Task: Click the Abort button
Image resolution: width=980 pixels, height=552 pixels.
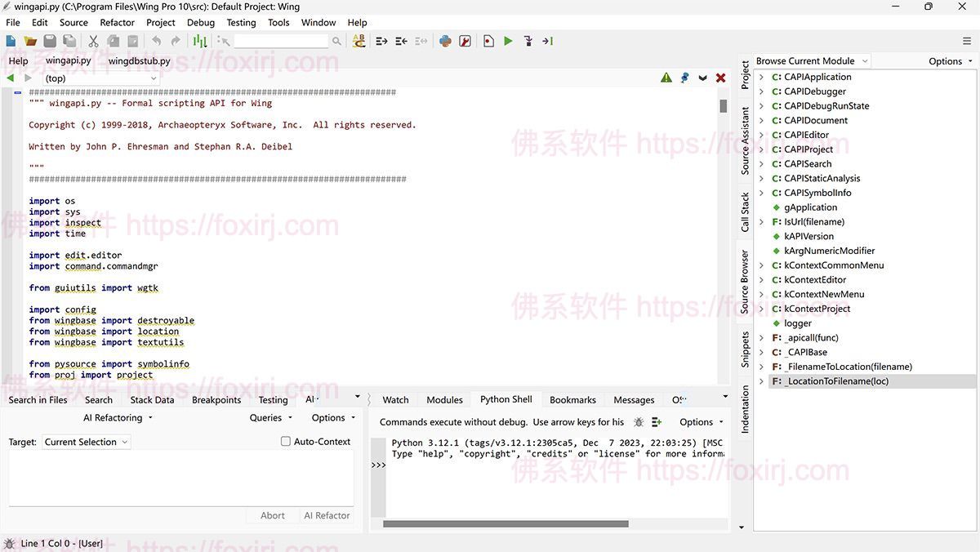Action: pyautogui.click(x=272, y=515)
